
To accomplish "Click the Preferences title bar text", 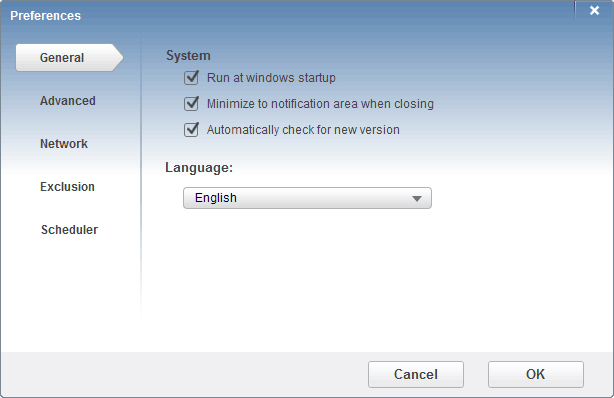I will (x=45, y=16).
